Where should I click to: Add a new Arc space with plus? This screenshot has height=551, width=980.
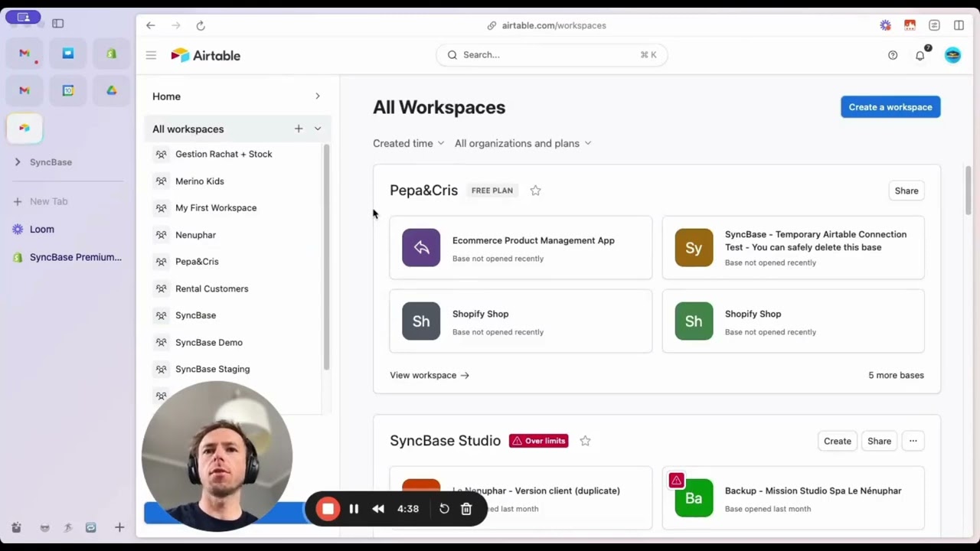(119, 527)
